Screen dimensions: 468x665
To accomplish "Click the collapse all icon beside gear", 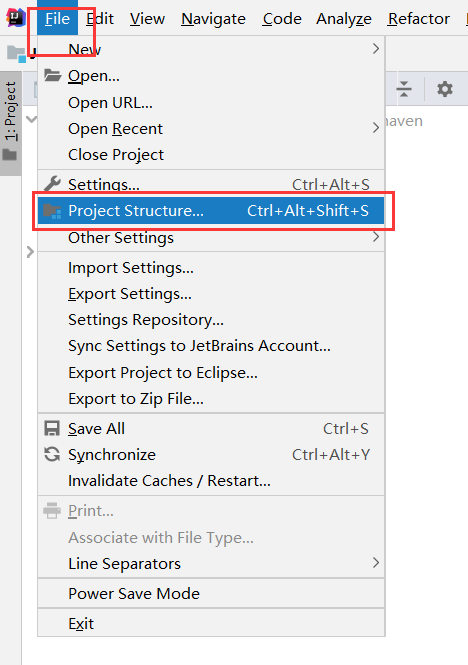I will pos(404,89).
